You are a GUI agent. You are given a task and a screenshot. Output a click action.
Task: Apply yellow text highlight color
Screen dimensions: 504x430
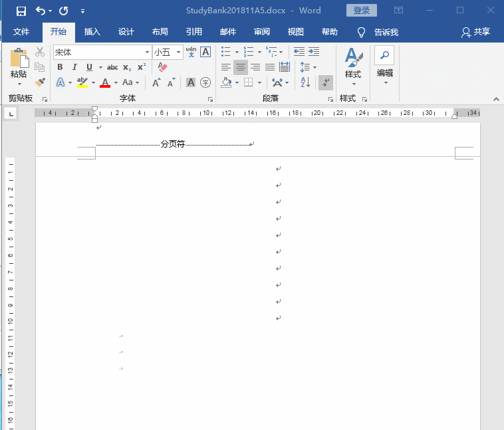[82, 82]
